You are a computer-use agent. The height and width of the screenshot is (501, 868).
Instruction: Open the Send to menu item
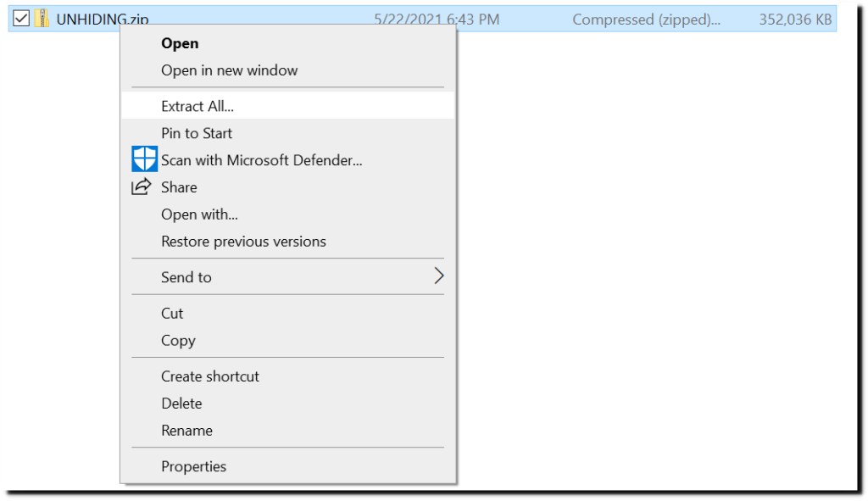[288, 277]
